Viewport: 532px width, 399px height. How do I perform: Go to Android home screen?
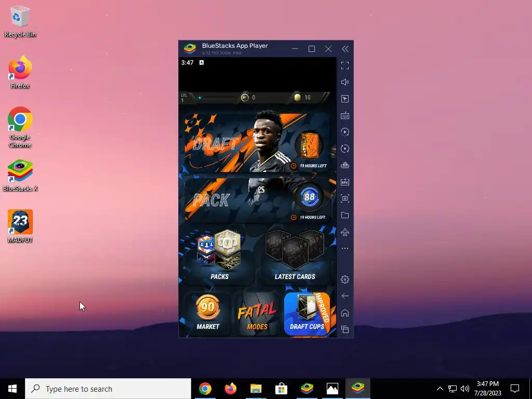345,312
